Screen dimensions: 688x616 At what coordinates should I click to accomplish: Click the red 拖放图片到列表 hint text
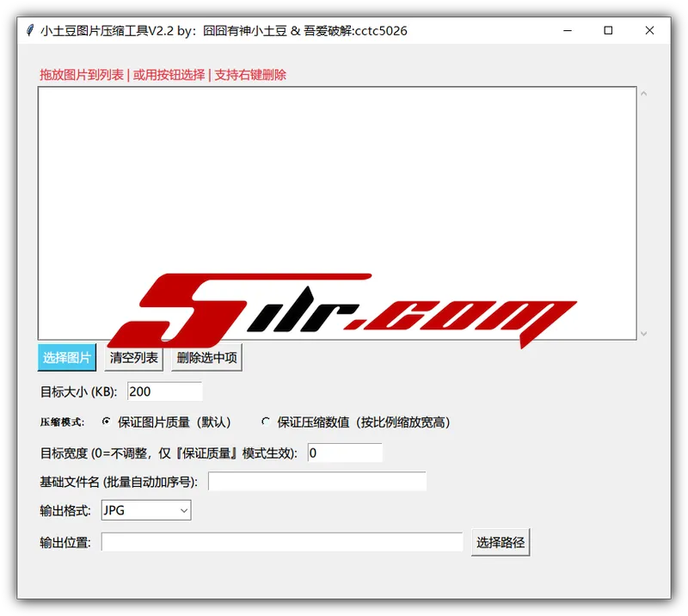tap(163, 75)
